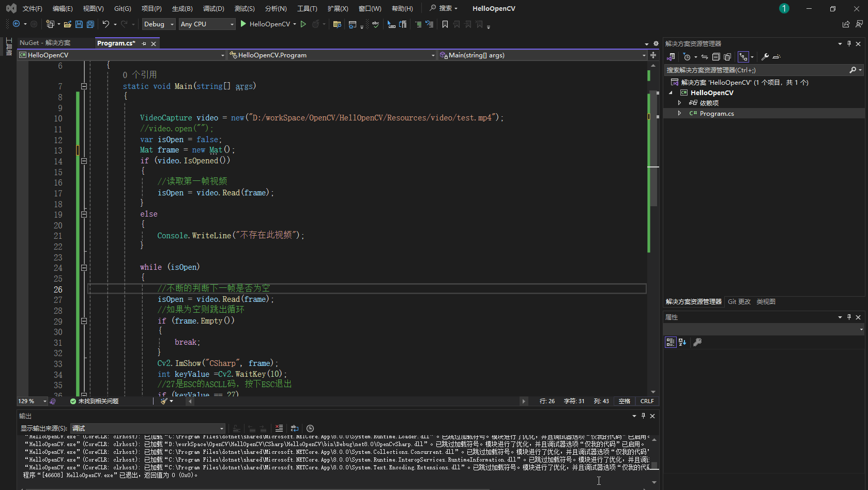
Task: Click the 搜索 search box in the title bar
Action: 444,8
